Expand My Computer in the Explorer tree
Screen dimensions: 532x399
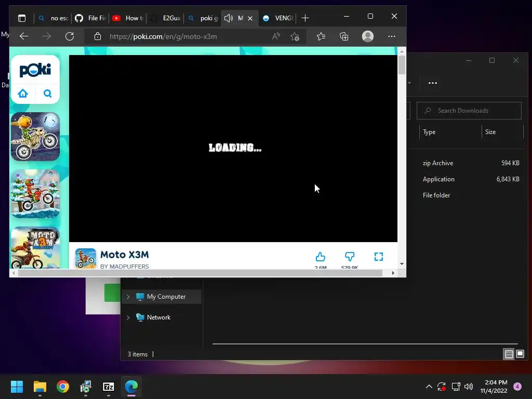tap(128, 297)
